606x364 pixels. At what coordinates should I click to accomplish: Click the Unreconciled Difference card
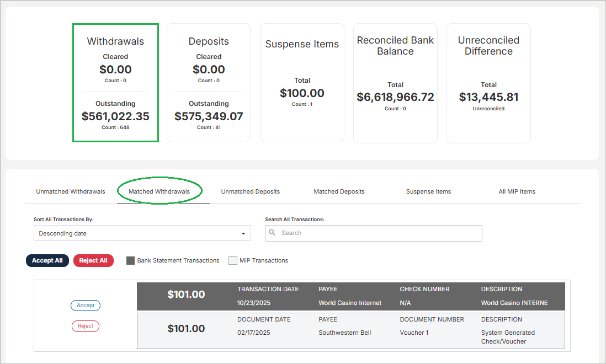tap(488, 82)
